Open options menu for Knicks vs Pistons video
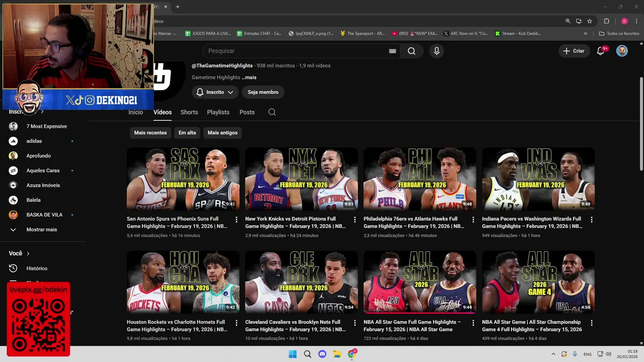The image size is (644, 362). click(355, 220)
